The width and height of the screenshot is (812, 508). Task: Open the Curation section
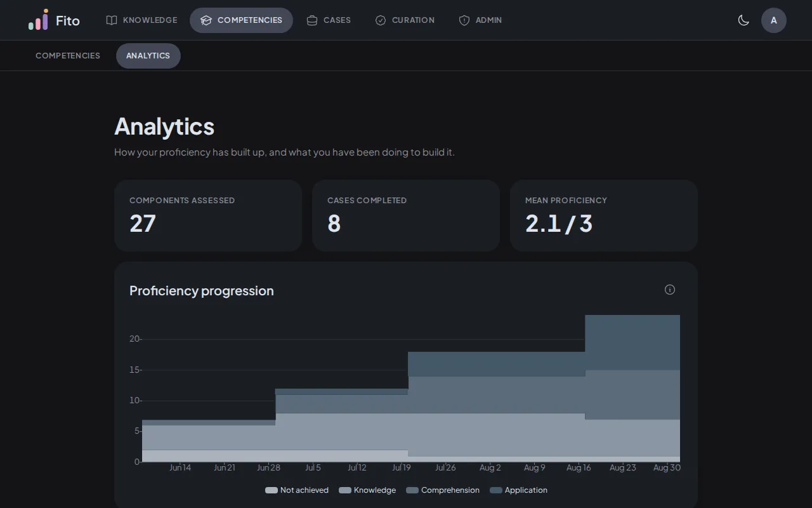coord(405,20)
